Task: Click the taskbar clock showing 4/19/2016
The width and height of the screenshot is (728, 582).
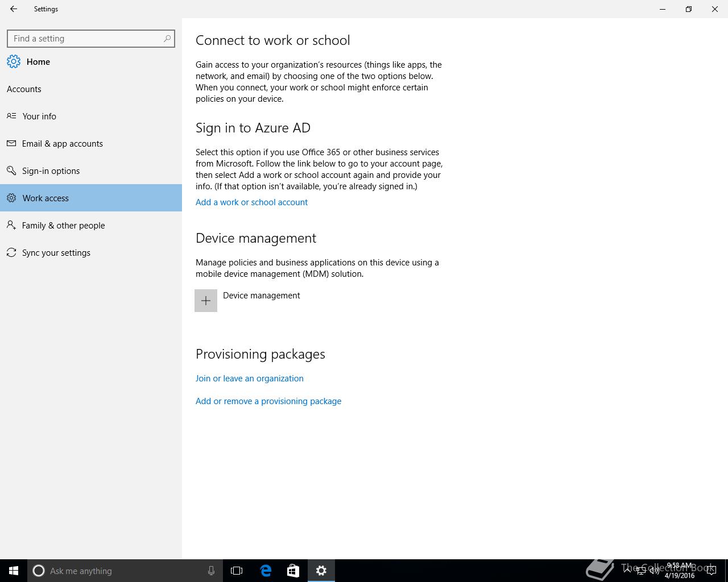Action: (680, 571)
